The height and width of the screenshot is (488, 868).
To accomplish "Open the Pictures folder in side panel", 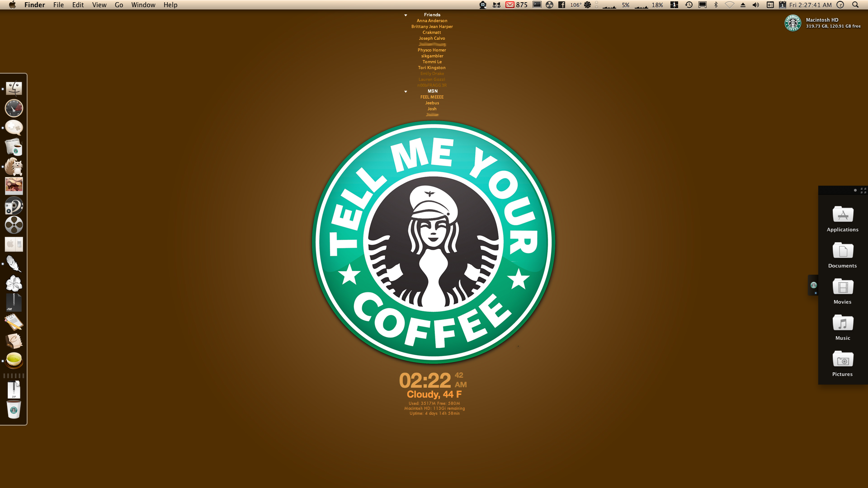I will (843, 364).
